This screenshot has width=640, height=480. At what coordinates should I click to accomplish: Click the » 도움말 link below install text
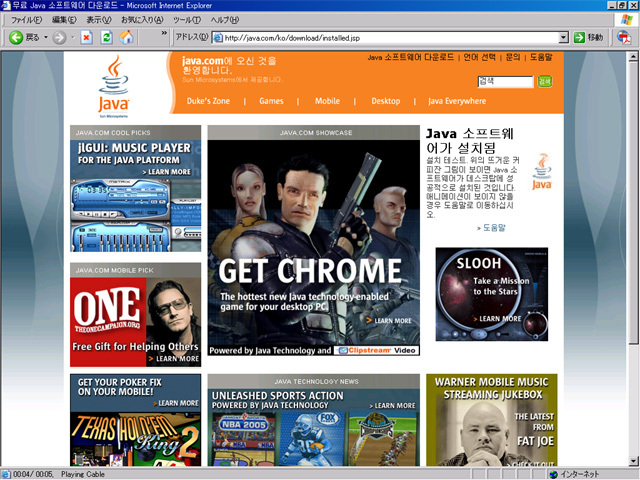click(491, 228)
